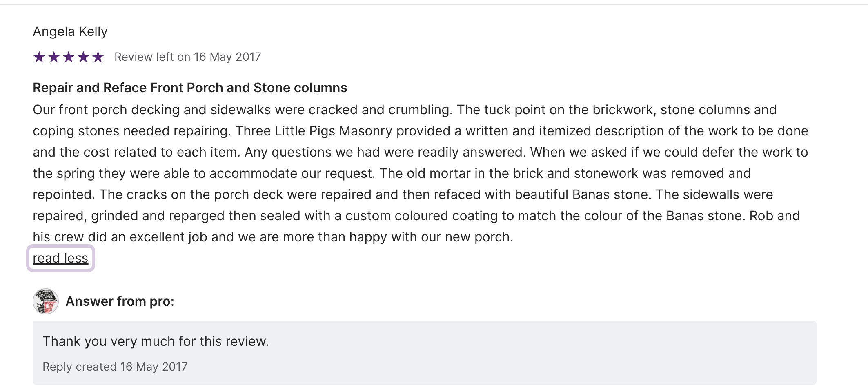Image resolution: width=868 pixels, height=389 pixels.
Task: Click the first purple rating star
Action: (x=39, y=57)
